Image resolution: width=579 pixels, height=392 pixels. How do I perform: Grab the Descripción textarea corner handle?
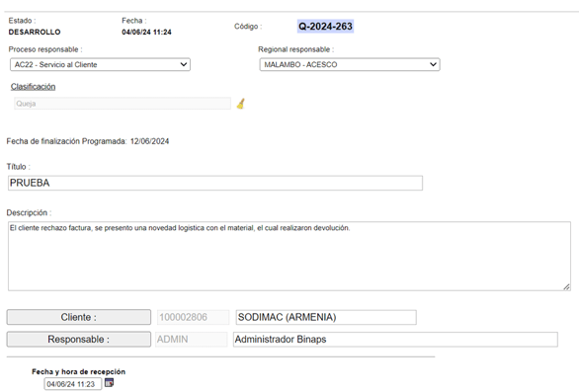(x=567, y=286)
